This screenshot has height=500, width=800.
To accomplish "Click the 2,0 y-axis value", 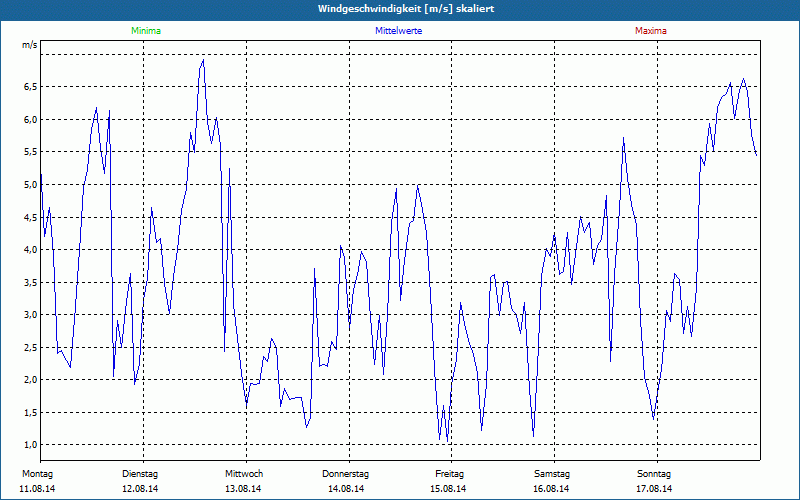I will (31, 380).
